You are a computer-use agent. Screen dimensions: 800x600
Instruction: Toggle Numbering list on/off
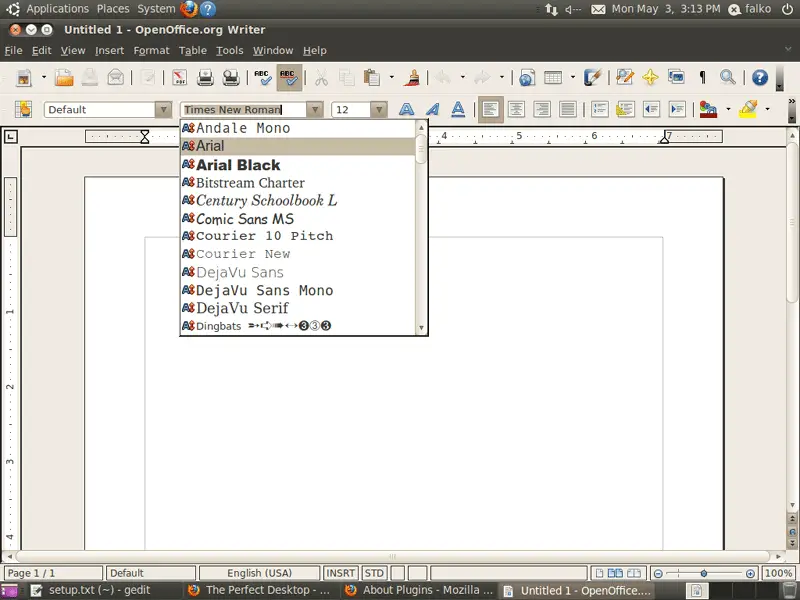(599, 109)
